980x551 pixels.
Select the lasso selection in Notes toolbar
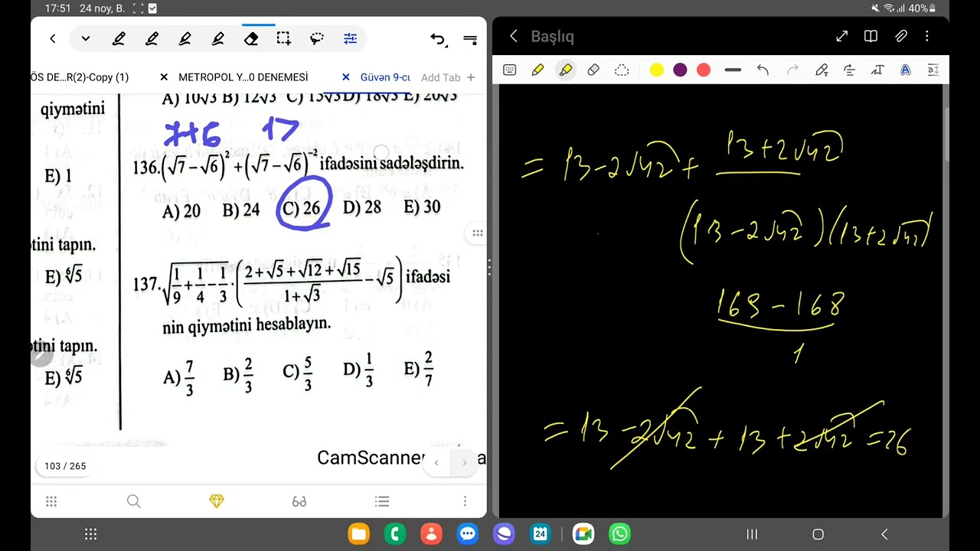click(x=622, y=70)
